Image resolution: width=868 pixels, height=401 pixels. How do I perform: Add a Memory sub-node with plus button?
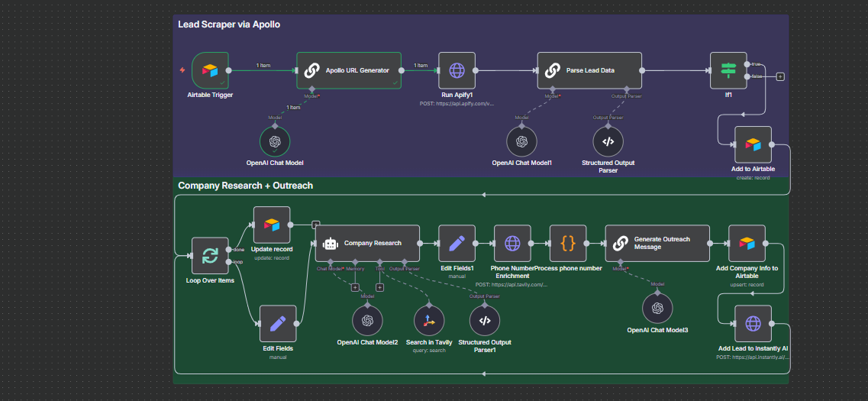pos(356,287)
